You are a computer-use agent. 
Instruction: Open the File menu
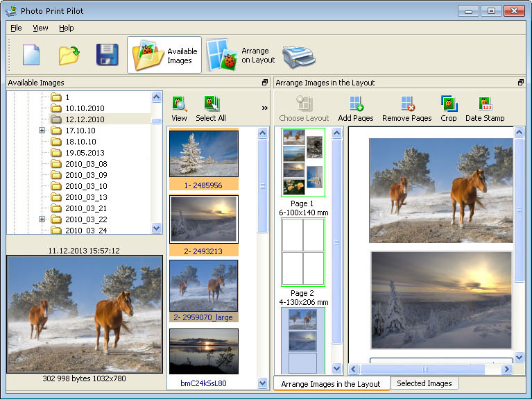click(16, 28)
